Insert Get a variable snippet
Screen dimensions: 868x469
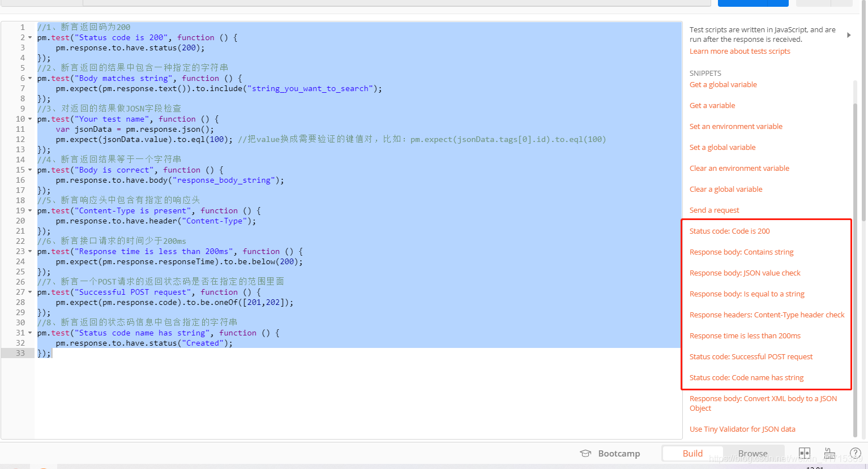click(712, 106)
